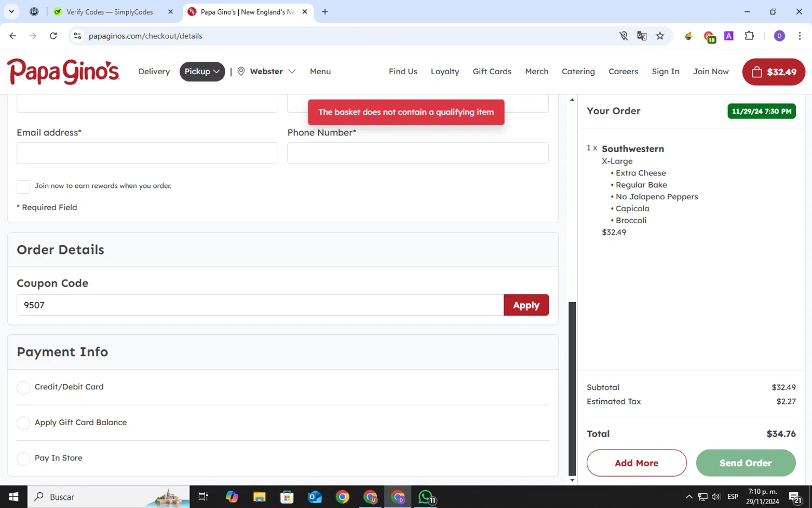Click the blocked location icon in address bar

tap(624, 36)
